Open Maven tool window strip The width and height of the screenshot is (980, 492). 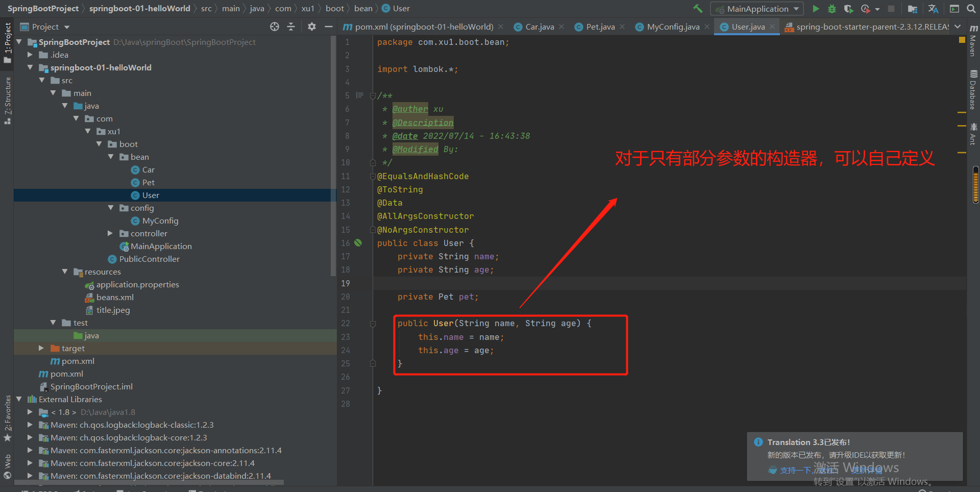coord(973,41)
